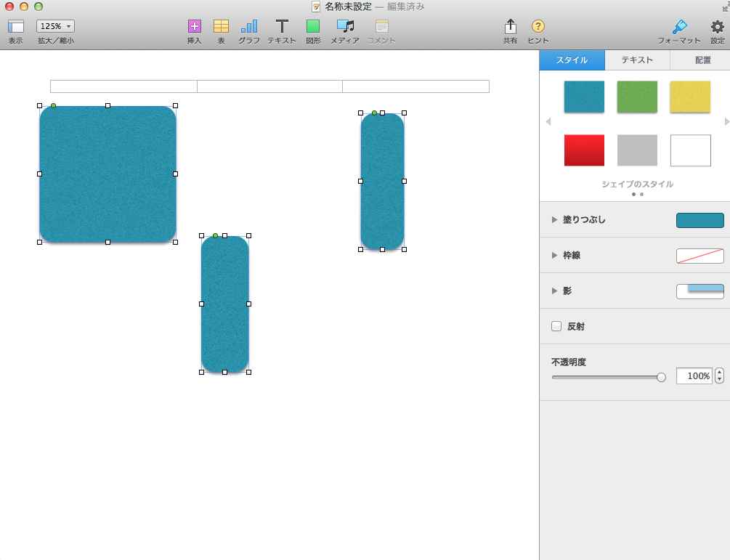
Task: Open the 表示 view options icon
Action: coord(16,27)
